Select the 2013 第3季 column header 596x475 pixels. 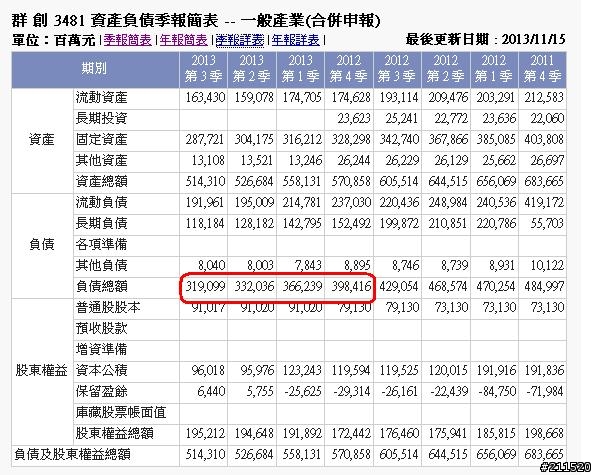pos(204,69)
